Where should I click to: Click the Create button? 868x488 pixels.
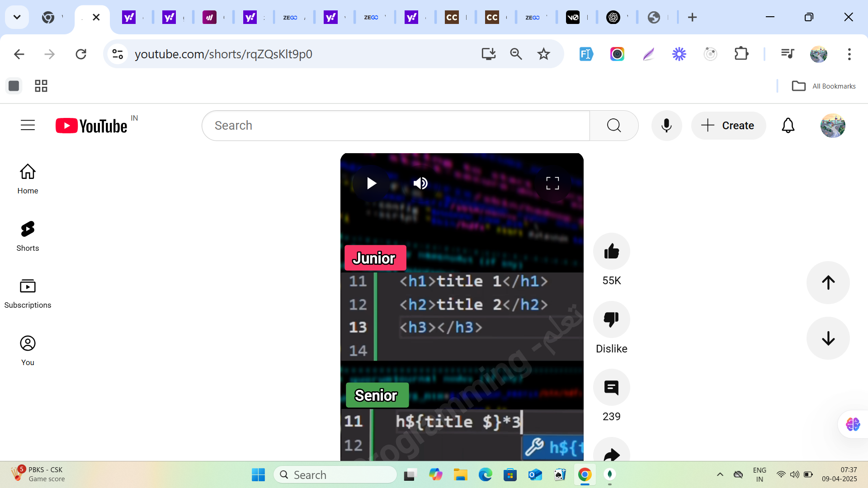coord(728,126)
